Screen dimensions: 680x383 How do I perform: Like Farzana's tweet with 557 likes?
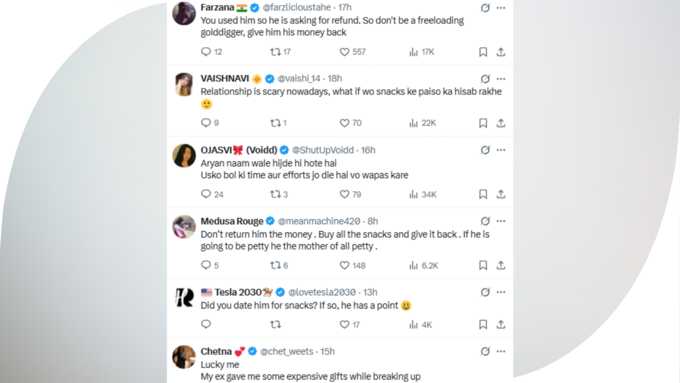pyautogui.click(x=352, y=52)
